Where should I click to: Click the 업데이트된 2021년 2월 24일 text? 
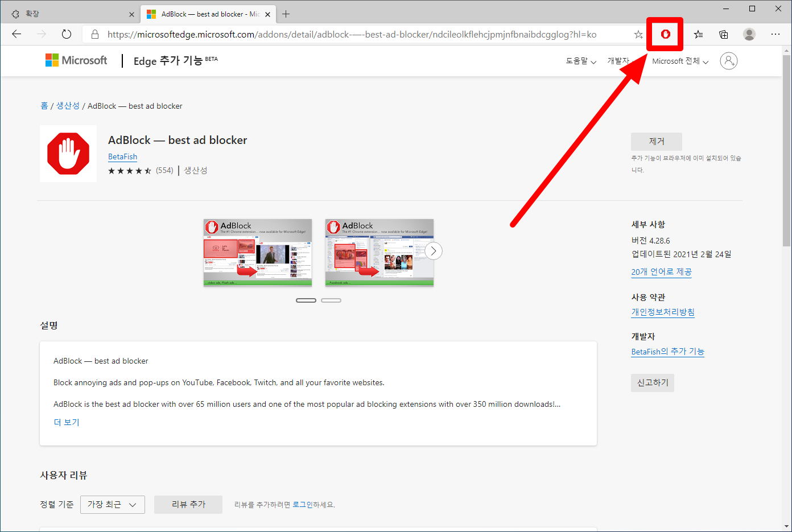pyautogui.click(x=681, y=254)
